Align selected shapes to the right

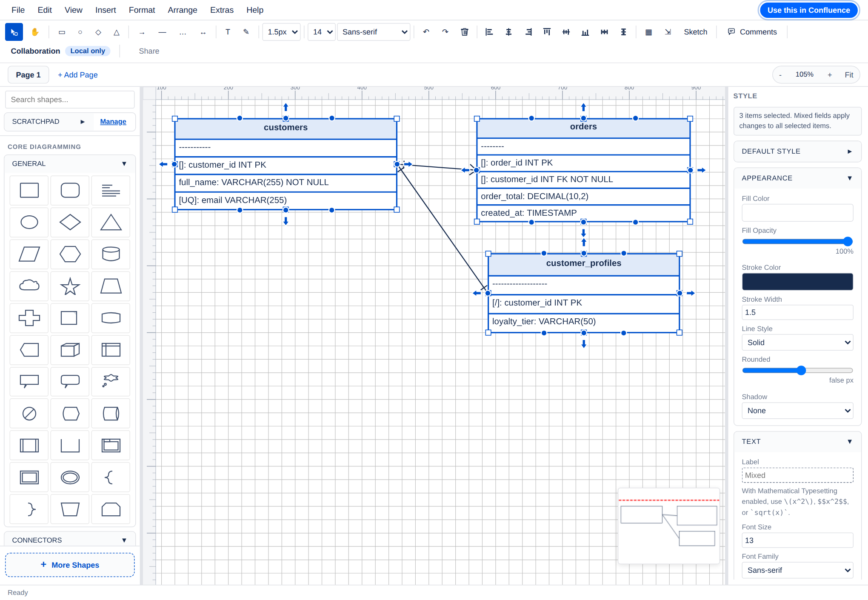coord(528,32)
